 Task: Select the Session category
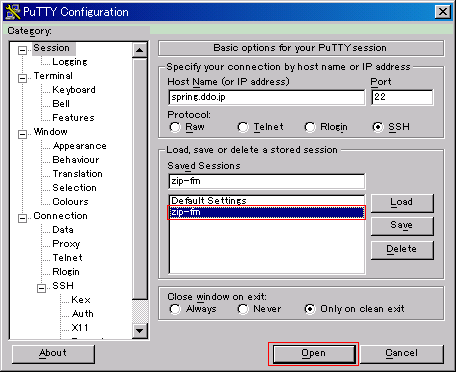(x=52, y=48)
